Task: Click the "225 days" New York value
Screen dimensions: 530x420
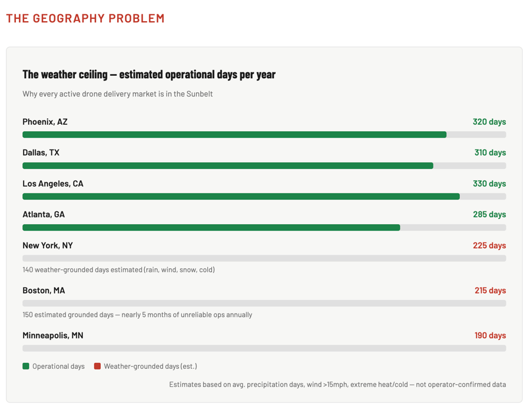Action: tap(489, 245)
